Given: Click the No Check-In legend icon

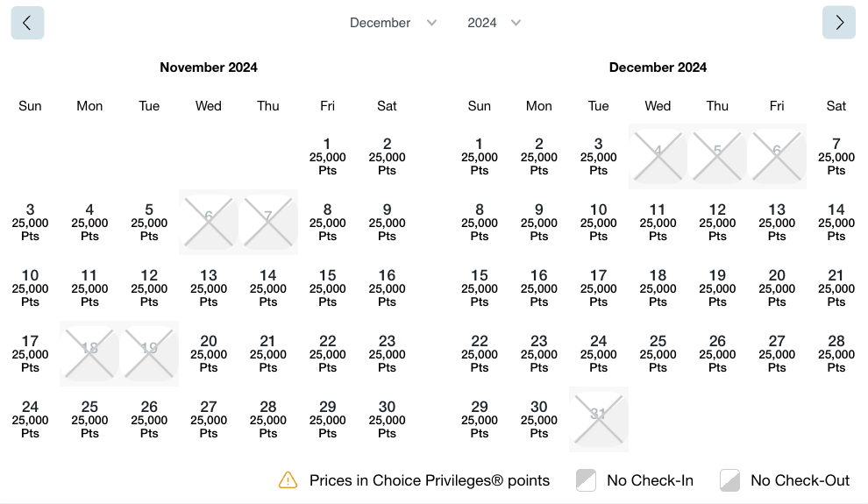Looking at the screenshot, I should 586,480.
